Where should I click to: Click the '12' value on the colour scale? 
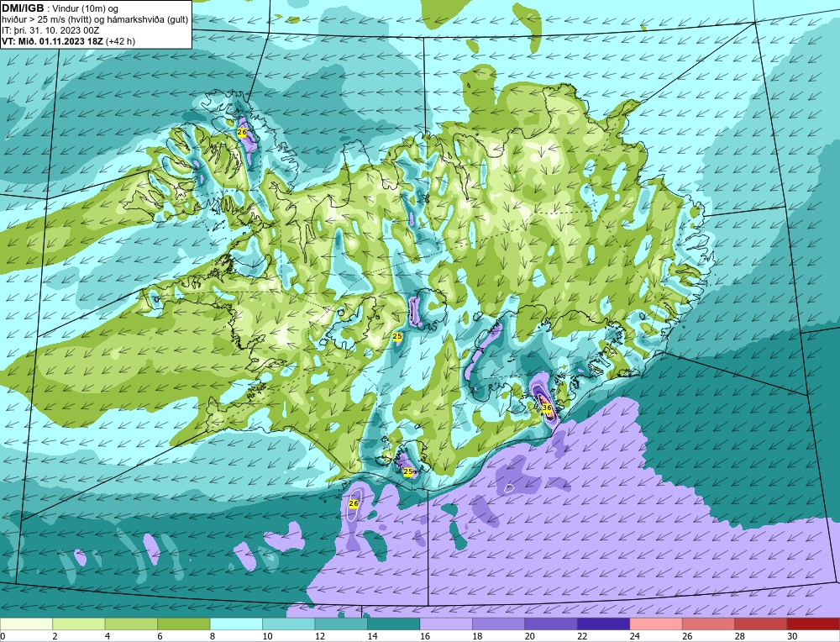click(x=320, y=636)
